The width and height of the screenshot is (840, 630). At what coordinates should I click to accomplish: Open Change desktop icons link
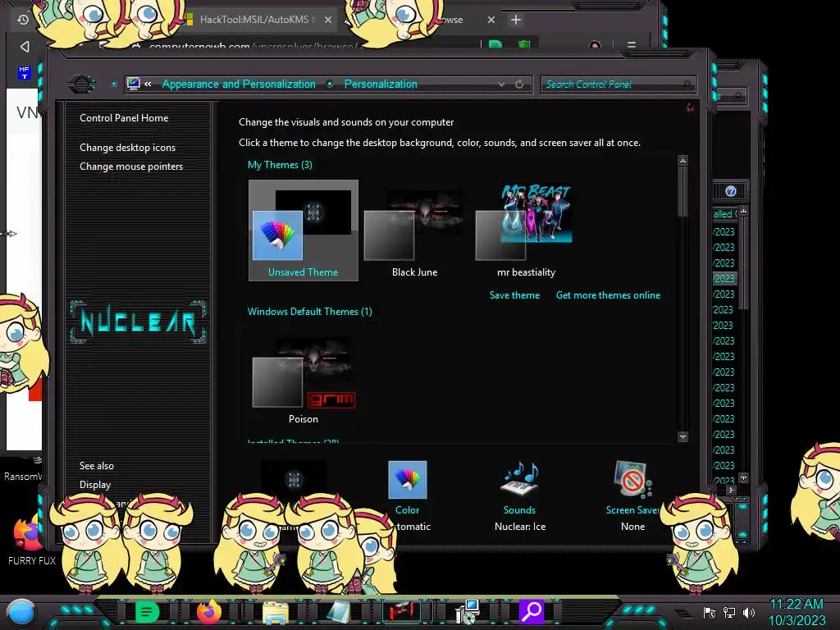coord(127,148)
